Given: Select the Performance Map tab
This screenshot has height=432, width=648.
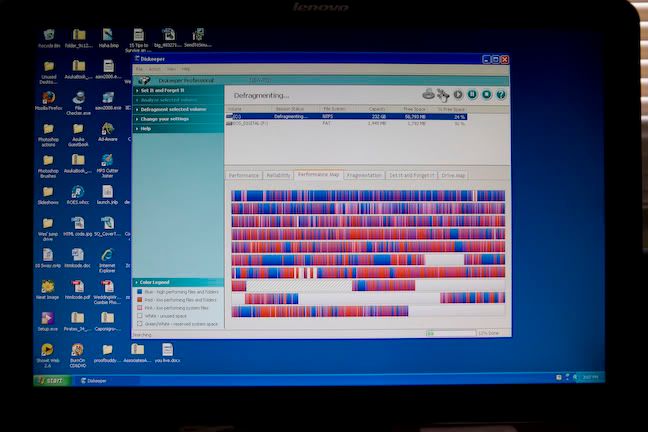Looking at the screenshot, I should 318,174.
